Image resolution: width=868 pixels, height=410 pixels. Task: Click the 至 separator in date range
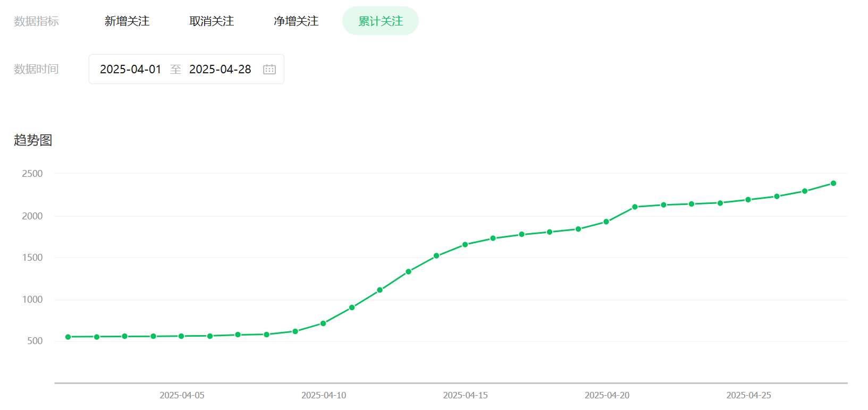coord(175,70)
